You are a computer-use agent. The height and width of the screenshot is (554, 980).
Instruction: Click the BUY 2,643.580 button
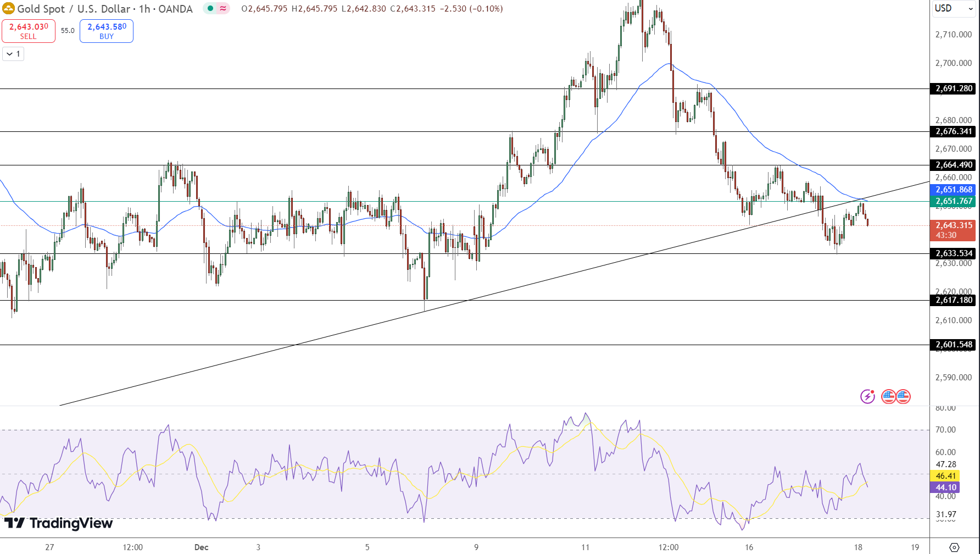(x=107, y=31)
